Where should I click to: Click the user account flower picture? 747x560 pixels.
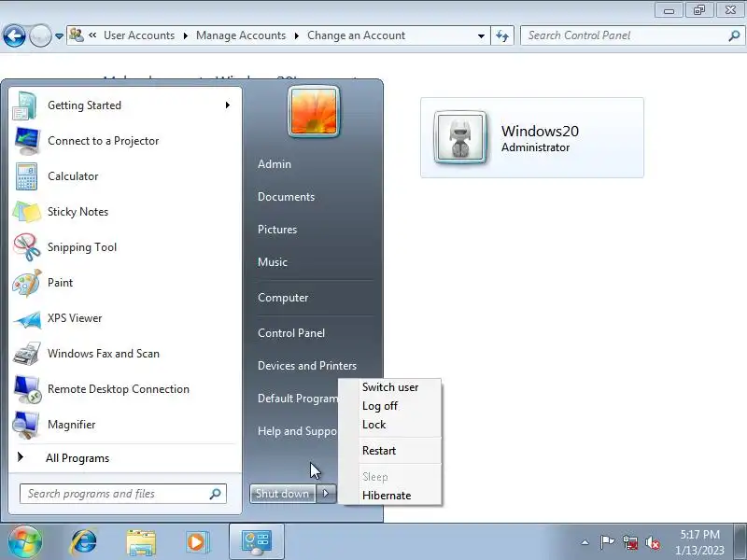(x=314, y=112)
